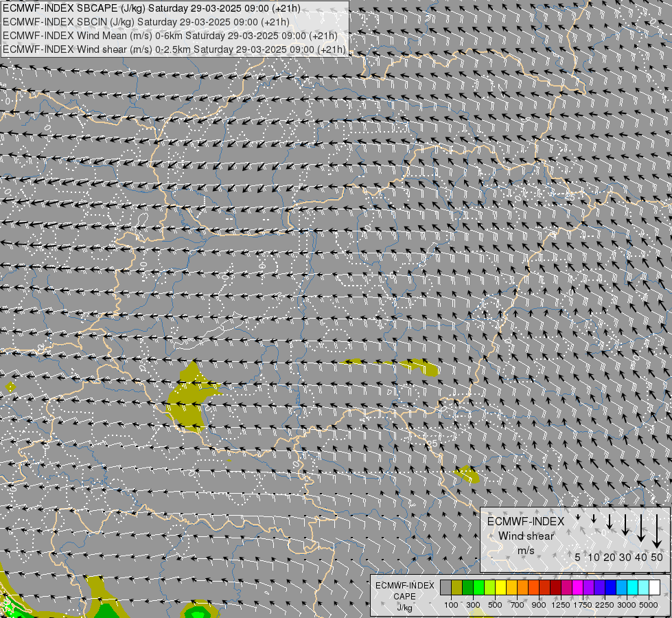Click the '30' wind shear speed label
Image resolution: width=672 pixels, height=618 pixels.
(x=625, y=558)
